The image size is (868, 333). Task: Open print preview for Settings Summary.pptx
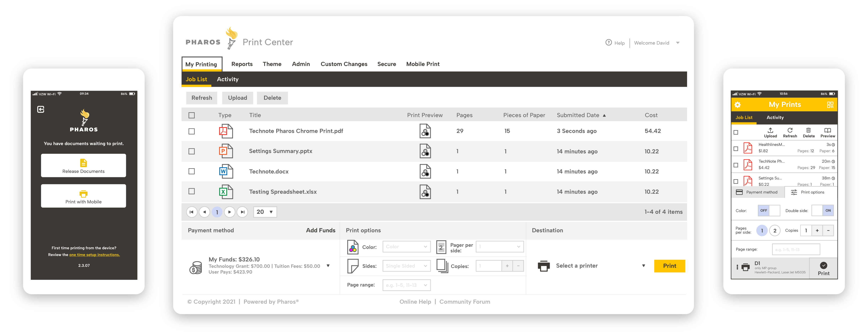[x=425, y=151]
